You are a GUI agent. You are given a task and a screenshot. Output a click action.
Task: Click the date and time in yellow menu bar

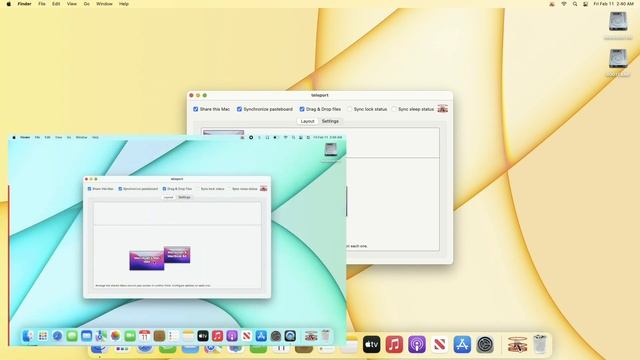[613, 4]
